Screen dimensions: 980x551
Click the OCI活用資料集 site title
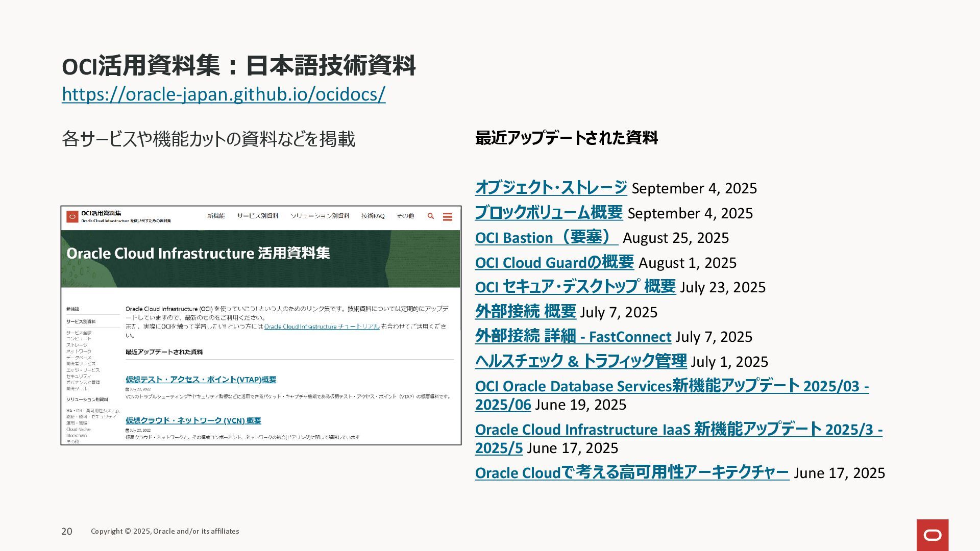(x=101, y=213)
